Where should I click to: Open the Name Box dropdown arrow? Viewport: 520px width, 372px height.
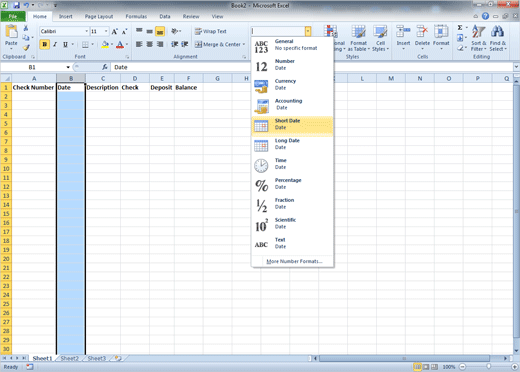(x=68, y=67)
